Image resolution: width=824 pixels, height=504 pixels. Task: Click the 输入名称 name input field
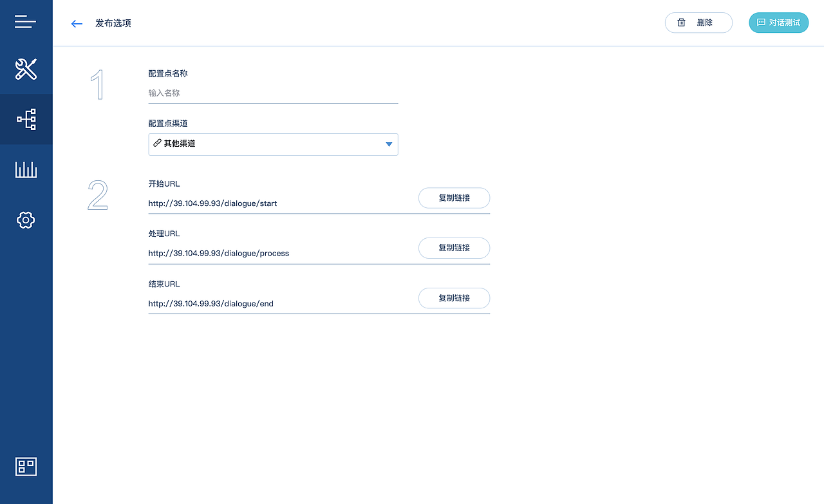click(273, 93)
